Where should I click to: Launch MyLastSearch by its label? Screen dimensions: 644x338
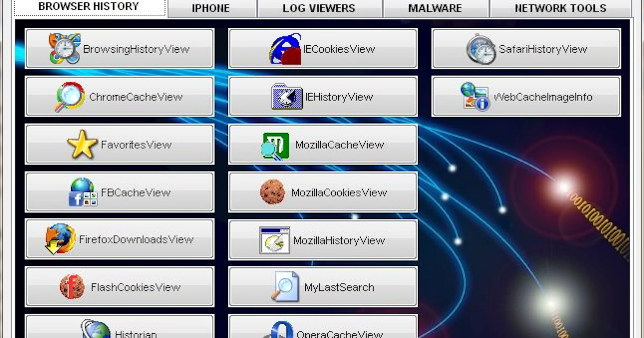click(x=339, y=287)
